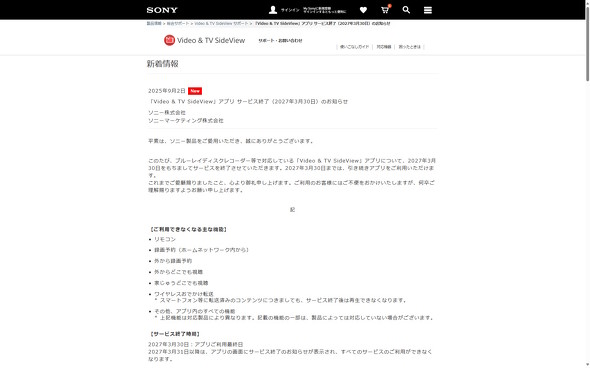Open the user sign-in profile icon
Viewport: 590px width, 368px height.
pyautogui.click(x=273, y=10)
